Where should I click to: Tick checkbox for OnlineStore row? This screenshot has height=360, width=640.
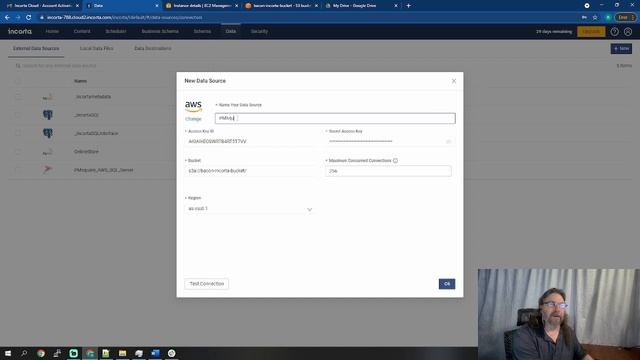pyautogui.click(x=18, y=151)
